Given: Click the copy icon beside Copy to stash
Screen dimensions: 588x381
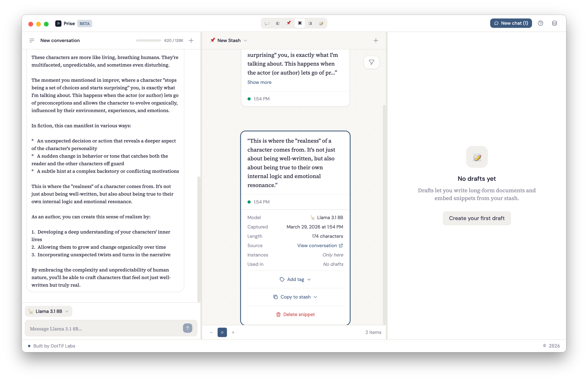Looking at the screenshot, I should click(x=275, y=297).
